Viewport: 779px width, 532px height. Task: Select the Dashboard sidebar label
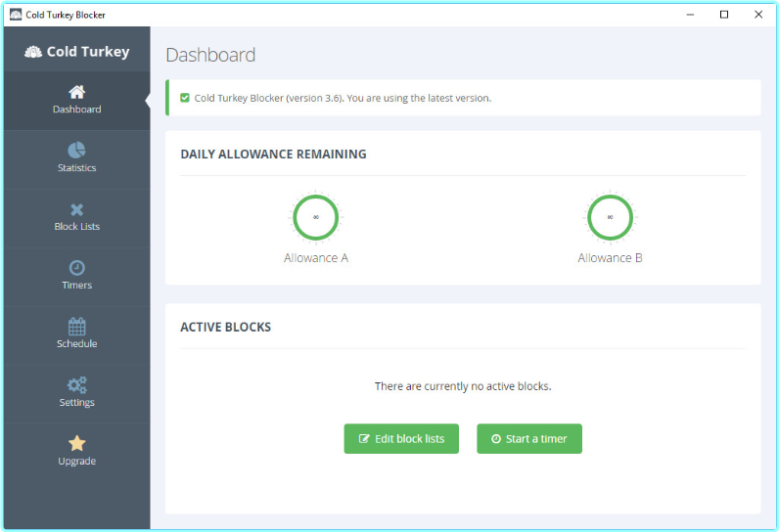click(x=76, y=110)
